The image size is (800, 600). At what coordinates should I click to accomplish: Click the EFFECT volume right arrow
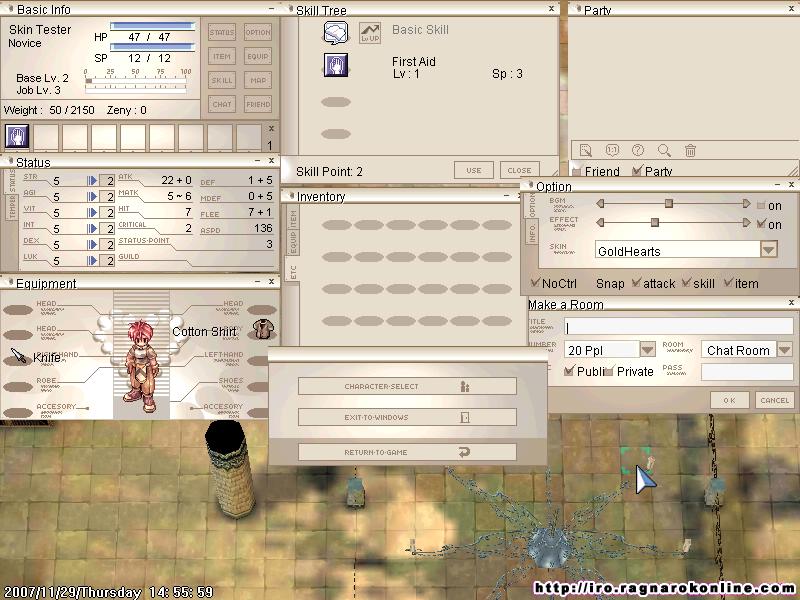click(746, 222)
